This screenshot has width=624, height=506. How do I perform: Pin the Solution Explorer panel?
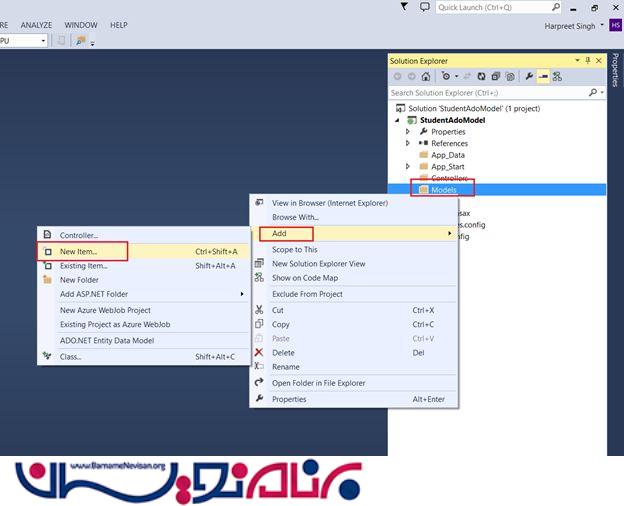click(x=588, y=61)
